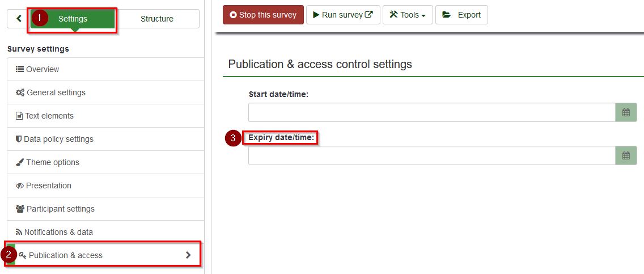Click the chevron on Publication & access row

click(189, 255)
